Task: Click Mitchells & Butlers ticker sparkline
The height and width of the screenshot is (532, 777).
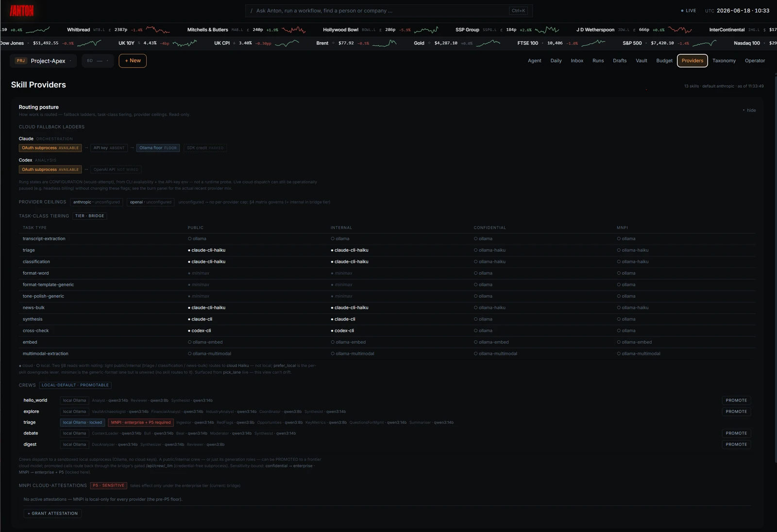Action: (294, 30)
